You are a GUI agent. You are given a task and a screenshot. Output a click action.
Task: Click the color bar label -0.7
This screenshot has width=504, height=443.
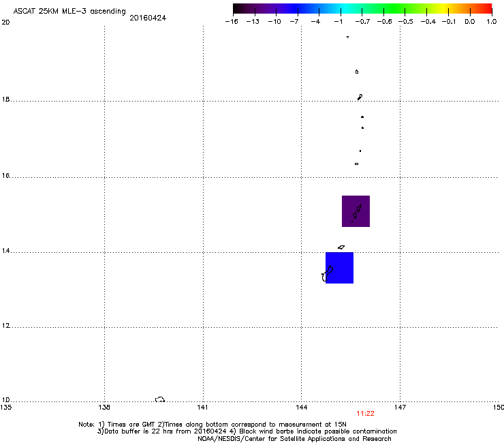362,22
